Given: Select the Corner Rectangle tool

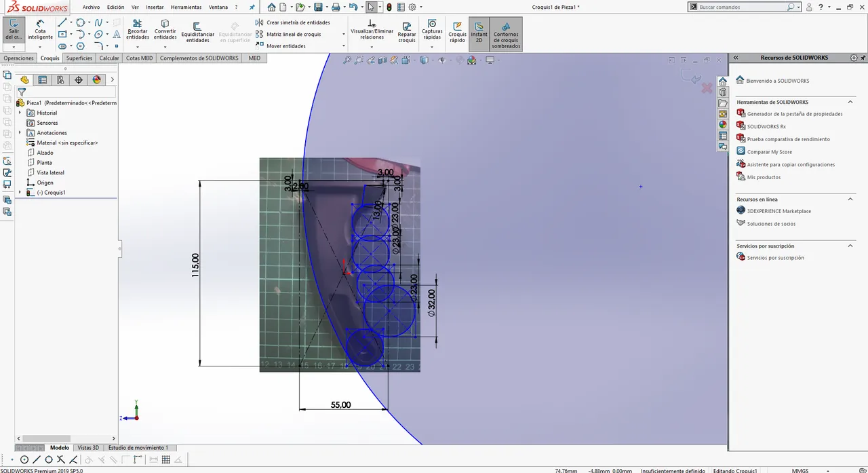Looking at the screenshot, I should point(62,34).
